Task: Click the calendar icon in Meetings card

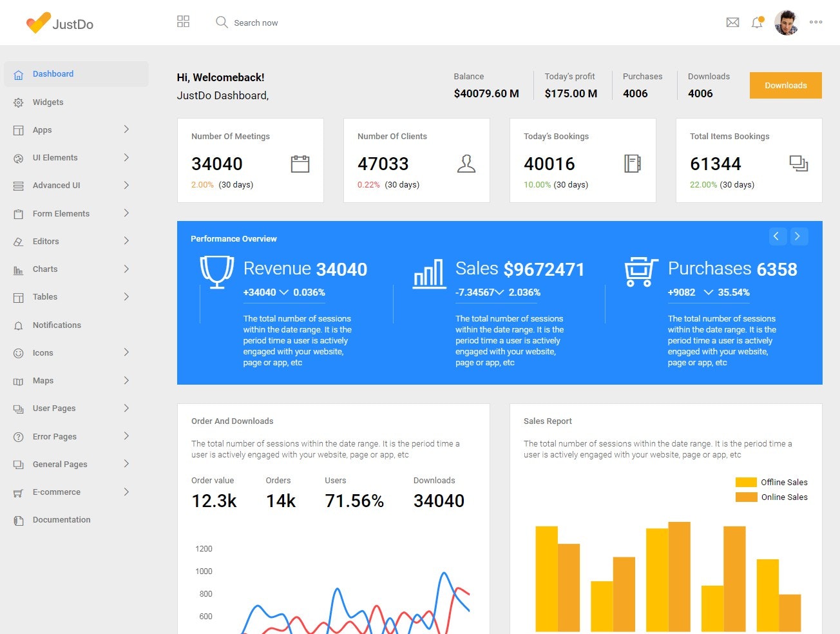Action: click(x=300, y=164)
